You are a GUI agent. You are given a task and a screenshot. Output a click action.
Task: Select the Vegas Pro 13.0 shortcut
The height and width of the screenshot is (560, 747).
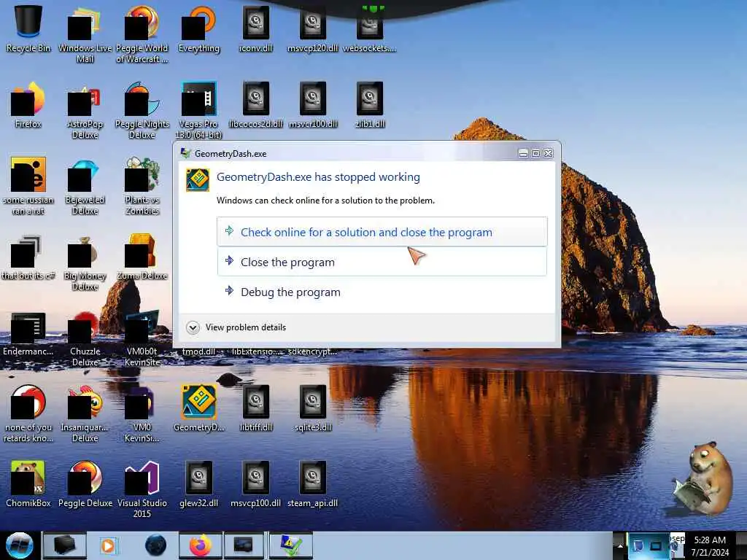click(x=198, y=111)
